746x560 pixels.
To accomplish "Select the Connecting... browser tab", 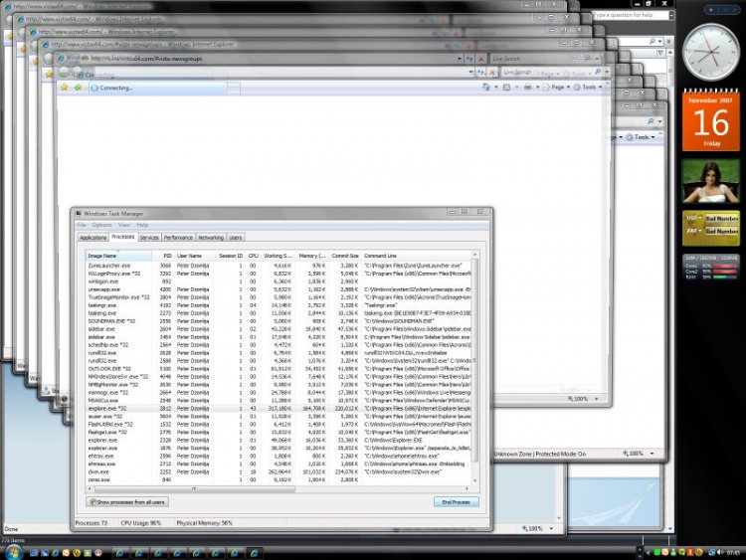I will 158,88.
